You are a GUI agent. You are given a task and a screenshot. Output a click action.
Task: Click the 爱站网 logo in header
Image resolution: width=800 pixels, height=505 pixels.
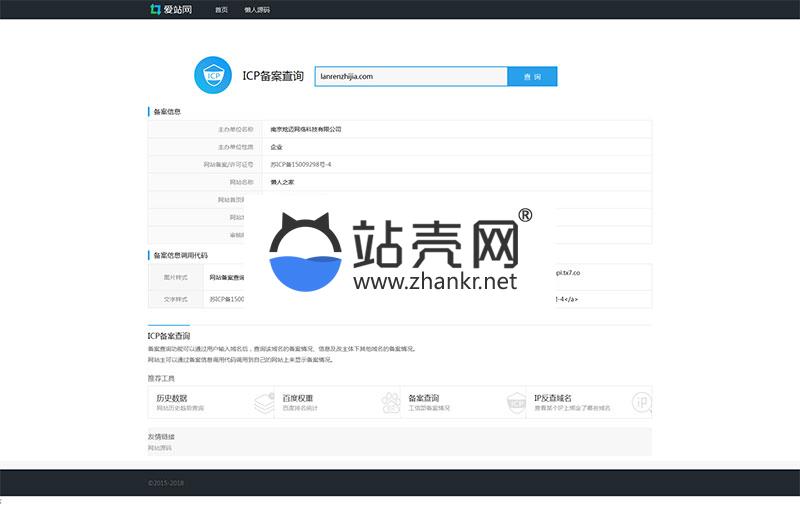pyautogui.click(x=171, y=9)
